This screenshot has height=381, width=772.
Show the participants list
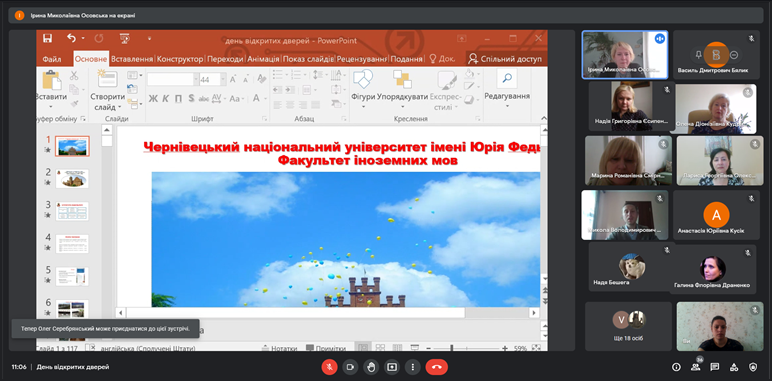695,367
